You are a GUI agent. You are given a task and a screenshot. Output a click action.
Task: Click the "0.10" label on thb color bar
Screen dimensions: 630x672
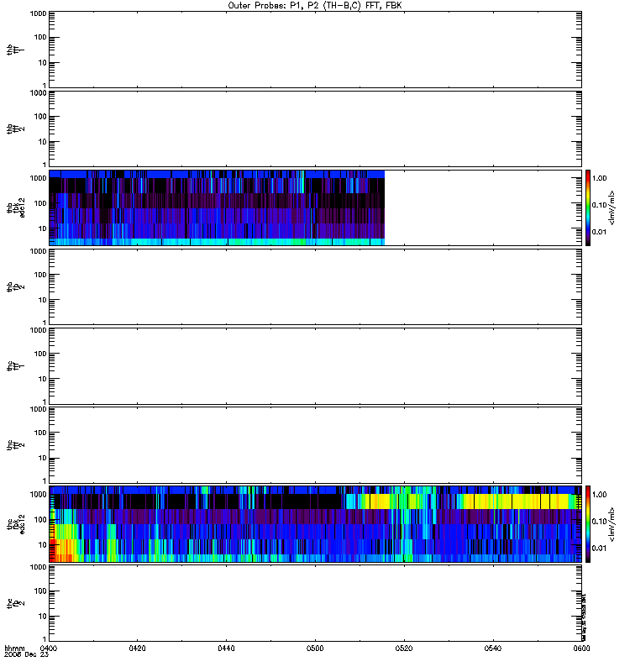599,205
